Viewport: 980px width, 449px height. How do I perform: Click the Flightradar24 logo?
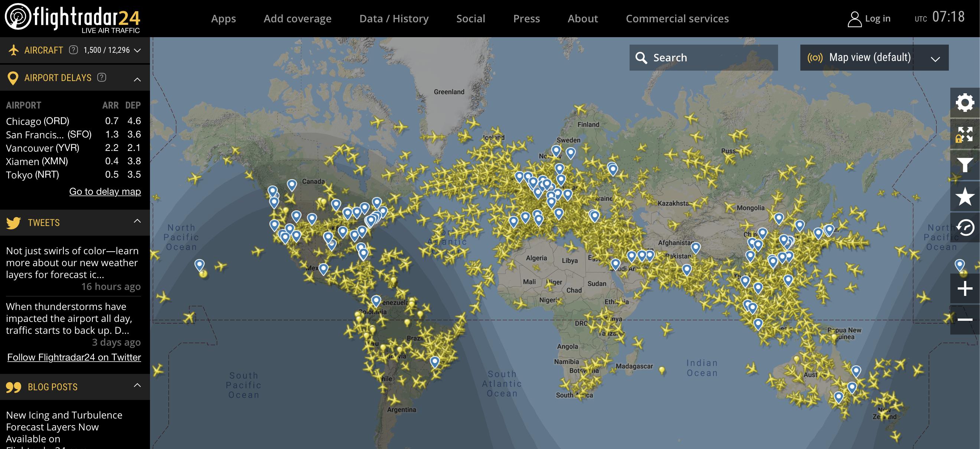[x=72, y=17]
